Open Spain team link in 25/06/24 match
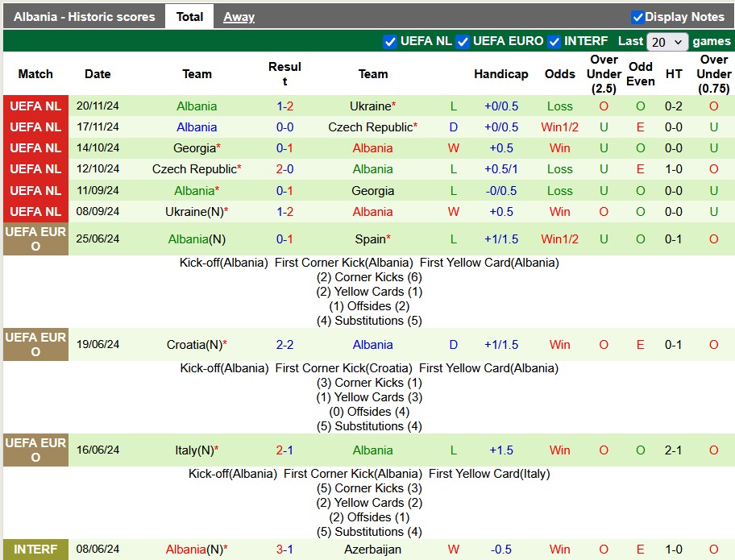 click(370, 239)
